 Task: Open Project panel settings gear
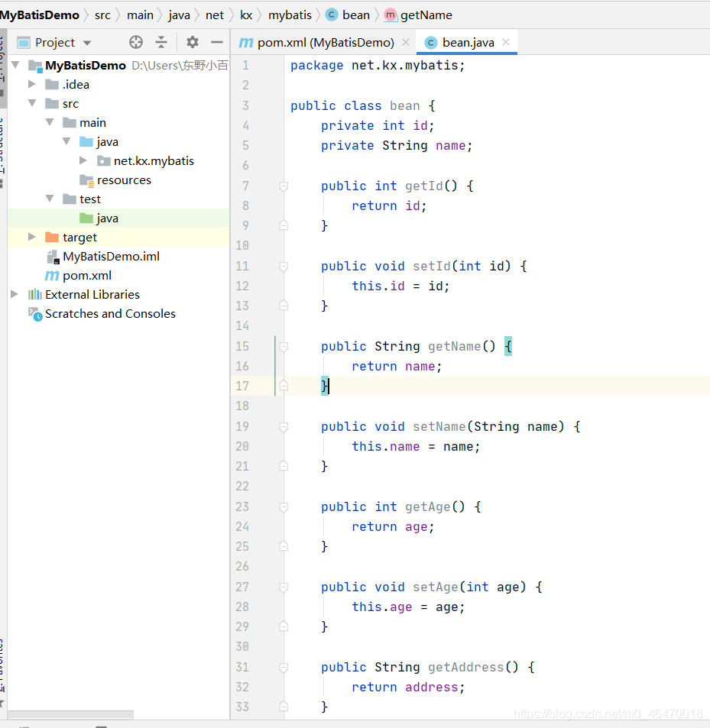(x=193, y=42)
